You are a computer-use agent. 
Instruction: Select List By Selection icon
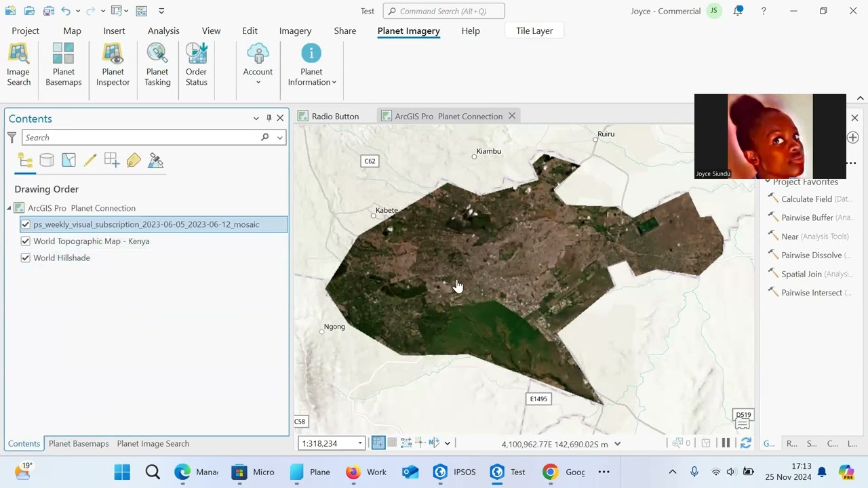pyautogui.click(x=68, y=161)
